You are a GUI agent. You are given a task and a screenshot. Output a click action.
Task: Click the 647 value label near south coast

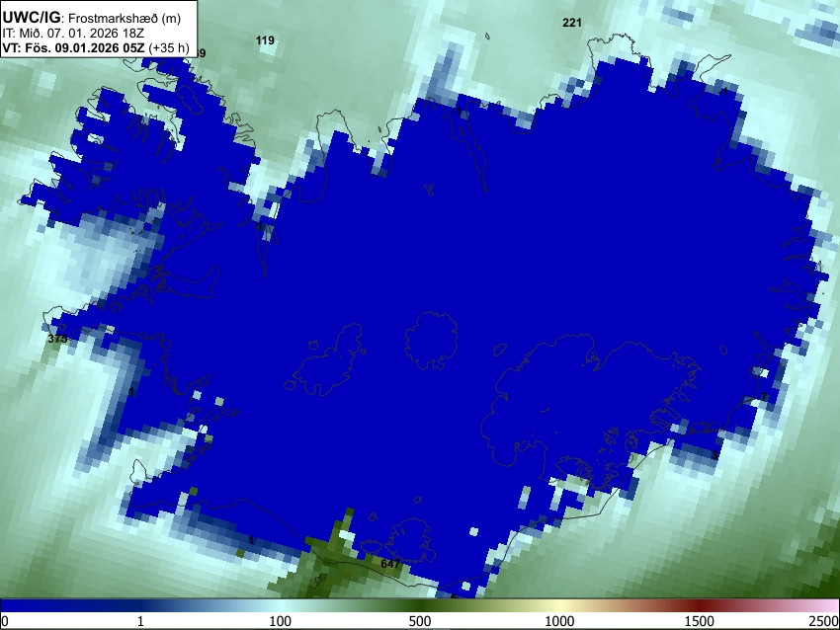point(390,564)
